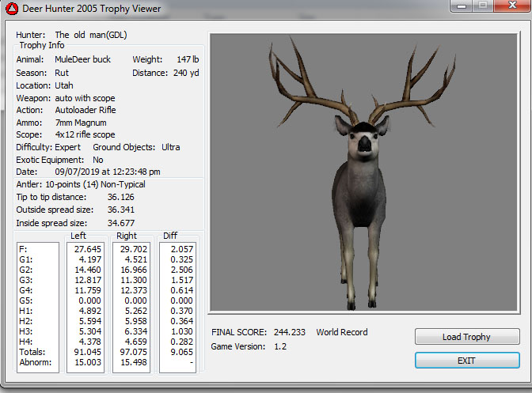This screenshot has height=393, width=532.
Task: Select the hunter name The old man(GDL)
Action: click(x=91, y=35)
